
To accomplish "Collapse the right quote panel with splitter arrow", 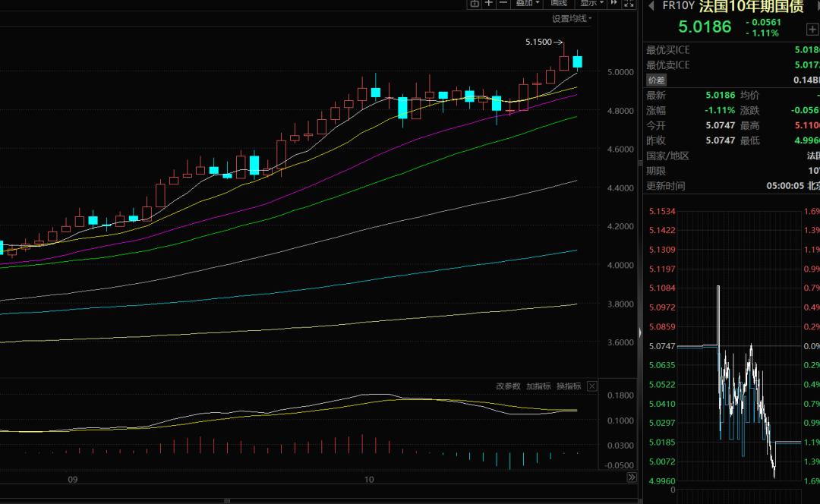I will click(640, 332).
